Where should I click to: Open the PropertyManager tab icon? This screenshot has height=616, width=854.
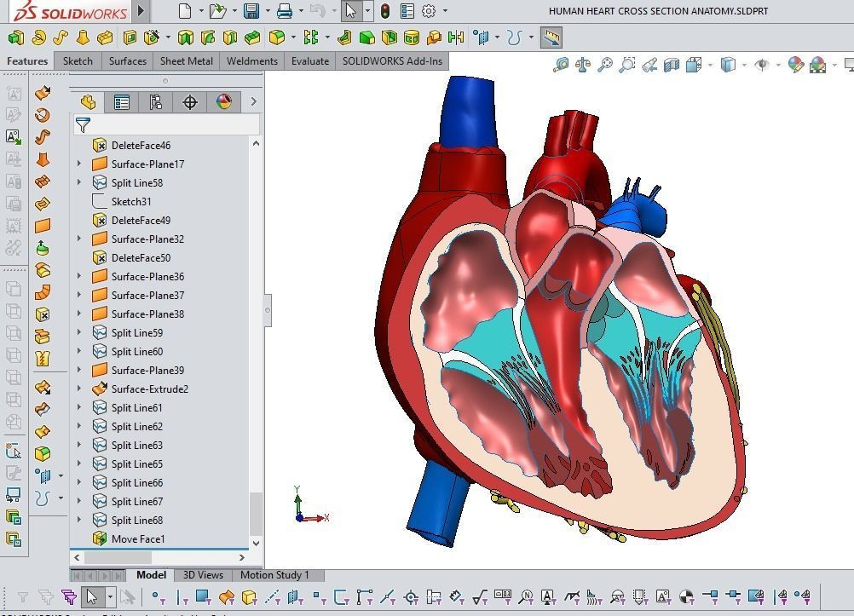(122, 102)
